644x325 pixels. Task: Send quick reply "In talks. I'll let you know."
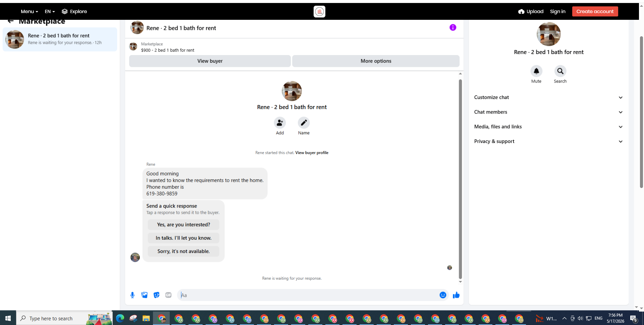tap(183, 238)
